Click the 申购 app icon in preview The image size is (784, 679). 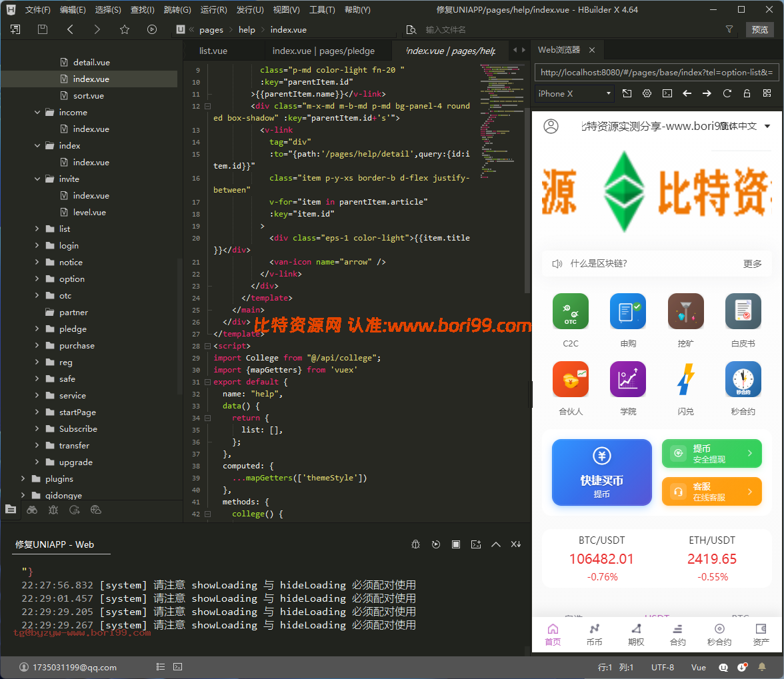pyautogui.click(x=628, y=311)
